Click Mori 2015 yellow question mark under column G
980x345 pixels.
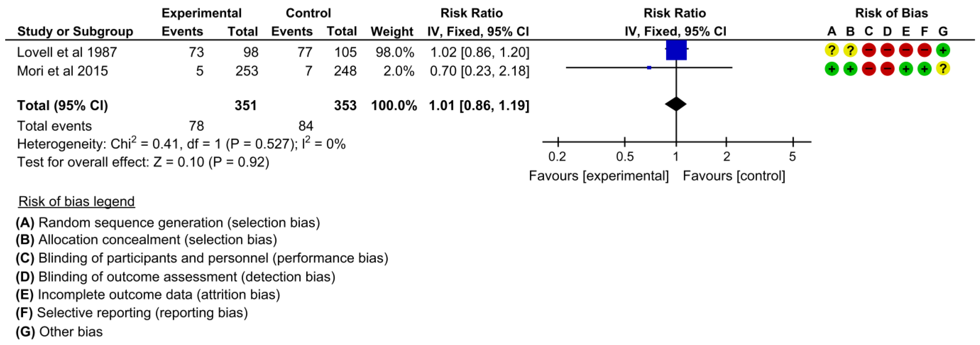pyautogui.click(x=943, y=69)
